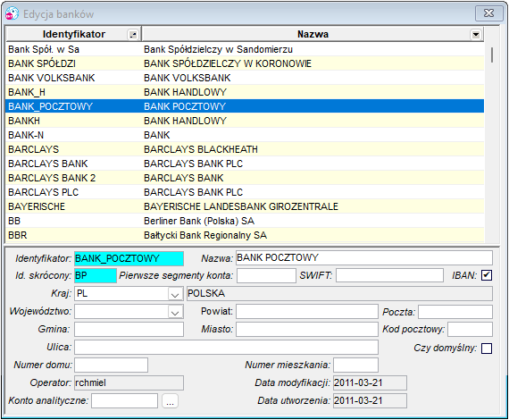
Task: Select the BARCLAYS BANK 2 row
Action: [x=245, y=178]
